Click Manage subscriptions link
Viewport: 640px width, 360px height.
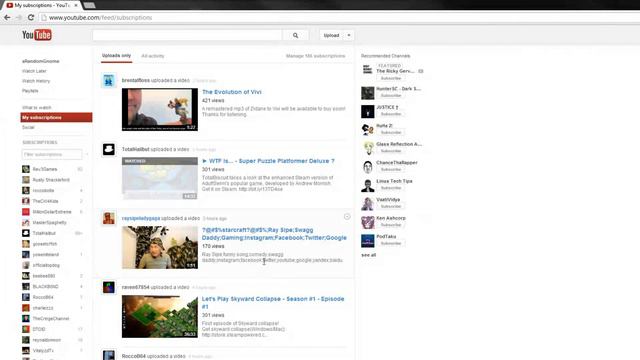(316, 56)
